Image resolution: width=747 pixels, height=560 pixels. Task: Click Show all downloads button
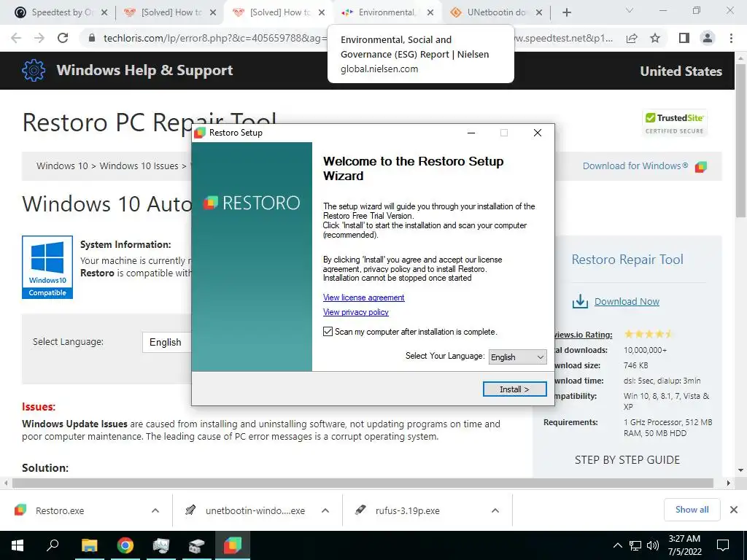(692, 510)
